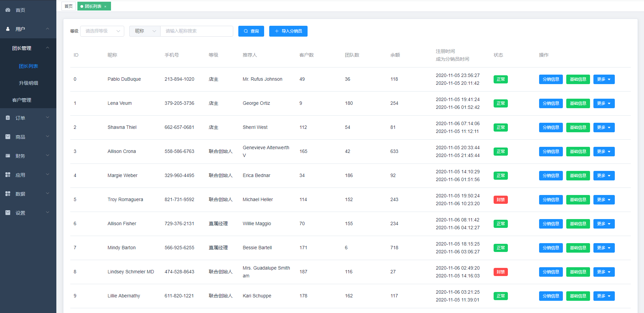Click referrer name Kari Schuppe
Screen dimensions: 644x313
pos(257,296)
